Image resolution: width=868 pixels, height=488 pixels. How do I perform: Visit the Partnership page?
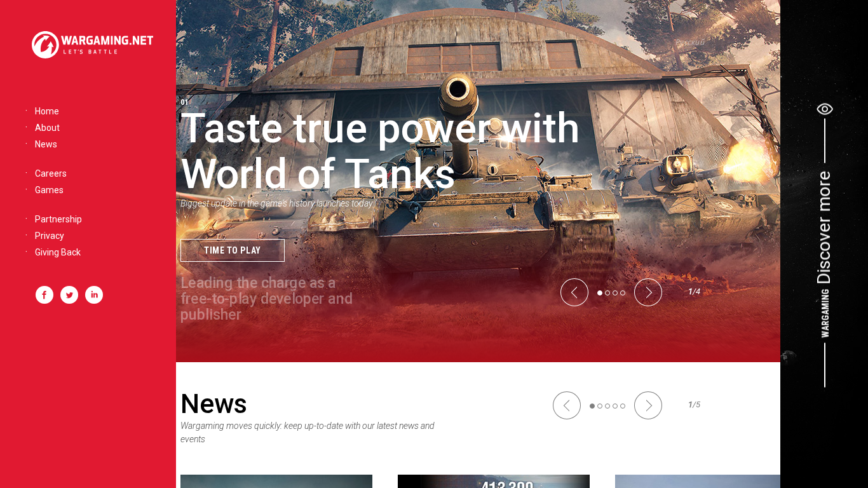pyautogui.click(x=58, y=219)
